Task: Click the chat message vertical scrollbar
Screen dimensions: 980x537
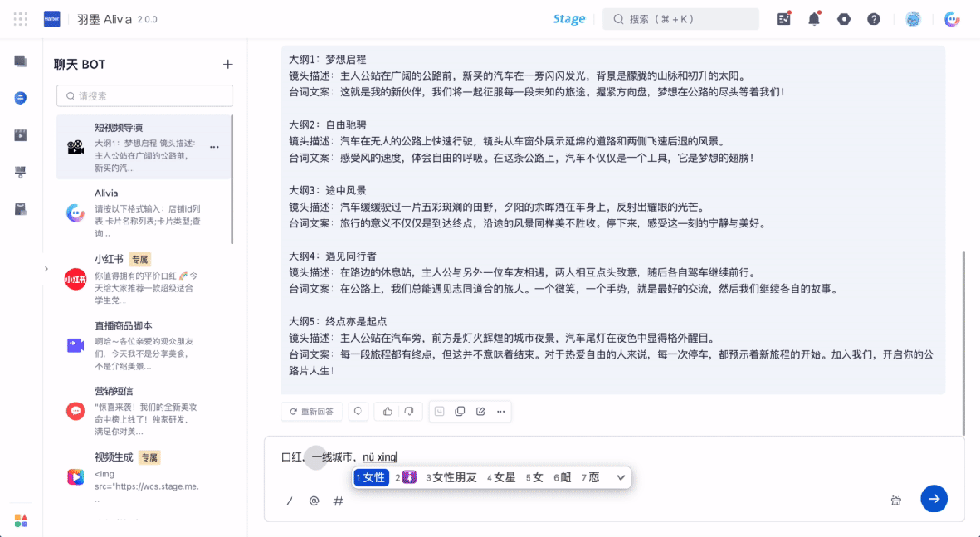Action: [963, 343]
